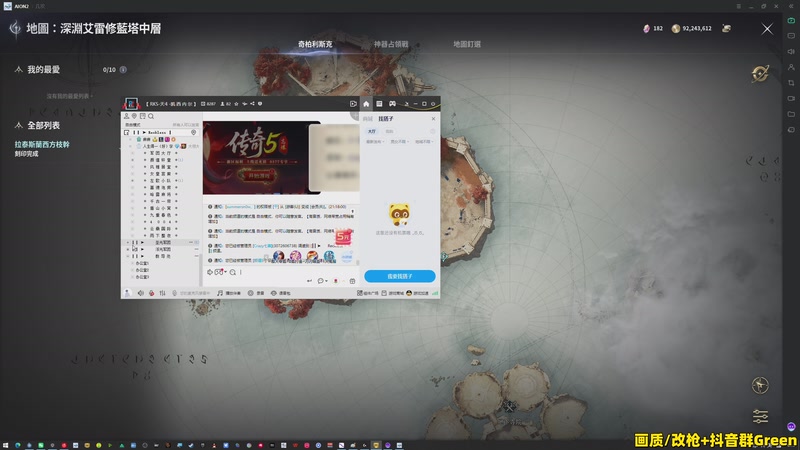Open the audio mixer icon in YY bottom bar
This screenshot has height=450, width=800.
point(162,293)
